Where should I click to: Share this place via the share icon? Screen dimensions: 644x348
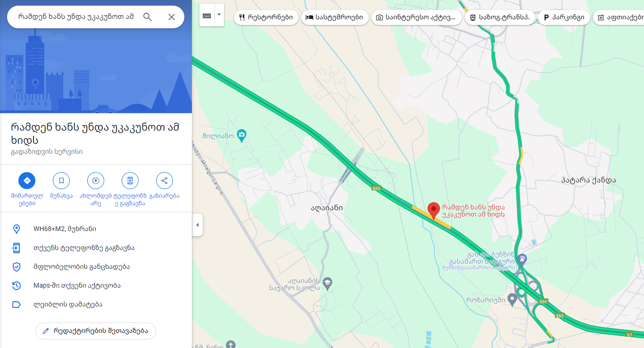point(165,181)
